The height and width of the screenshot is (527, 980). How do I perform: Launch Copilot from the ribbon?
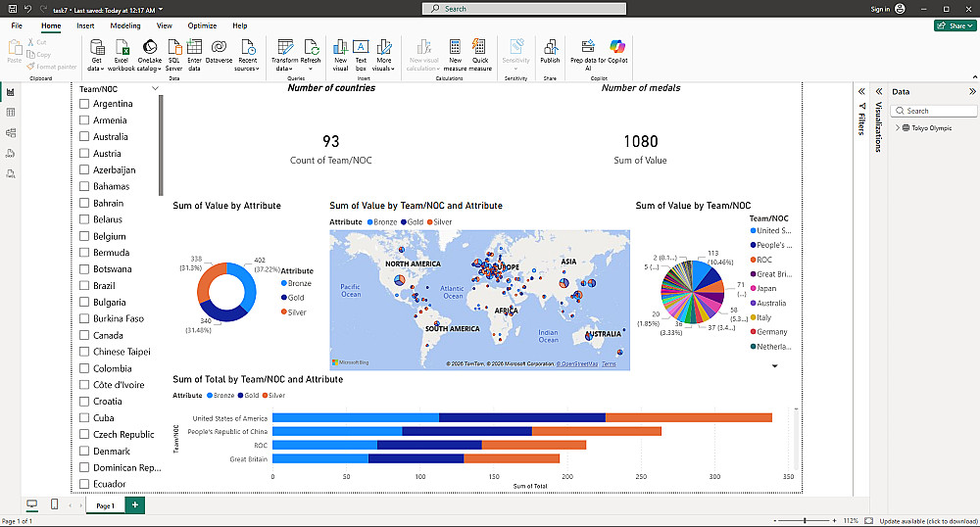click(617, 51)
